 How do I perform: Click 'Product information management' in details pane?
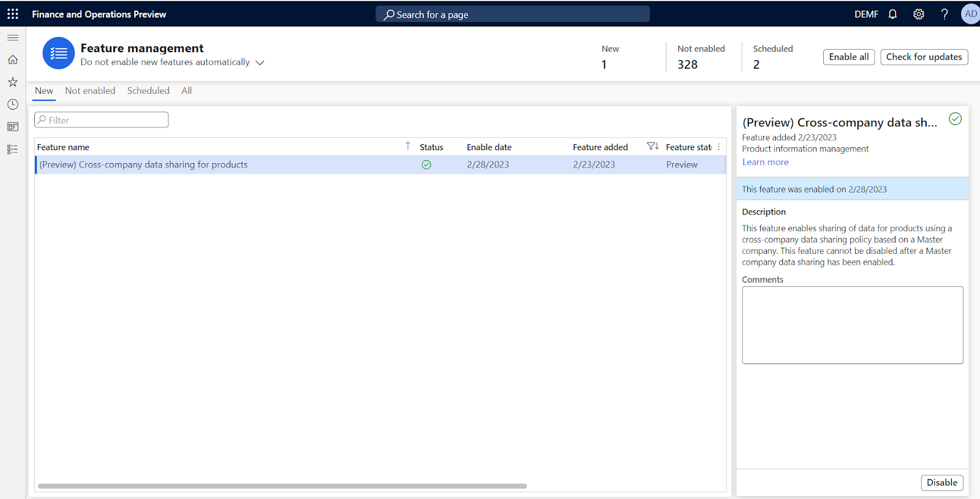[x=805, y=149]
